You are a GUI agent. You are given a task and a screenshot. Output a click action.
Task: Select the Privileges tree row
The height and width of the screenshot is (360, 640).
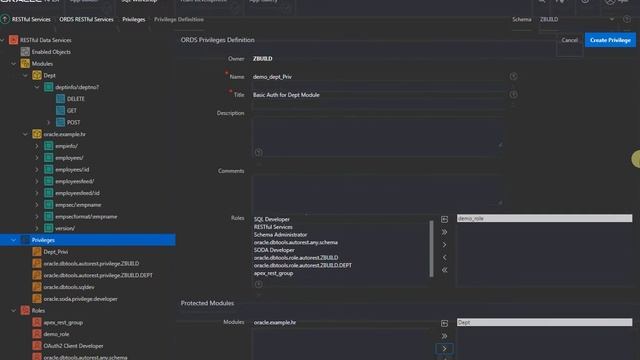(88, 240)
